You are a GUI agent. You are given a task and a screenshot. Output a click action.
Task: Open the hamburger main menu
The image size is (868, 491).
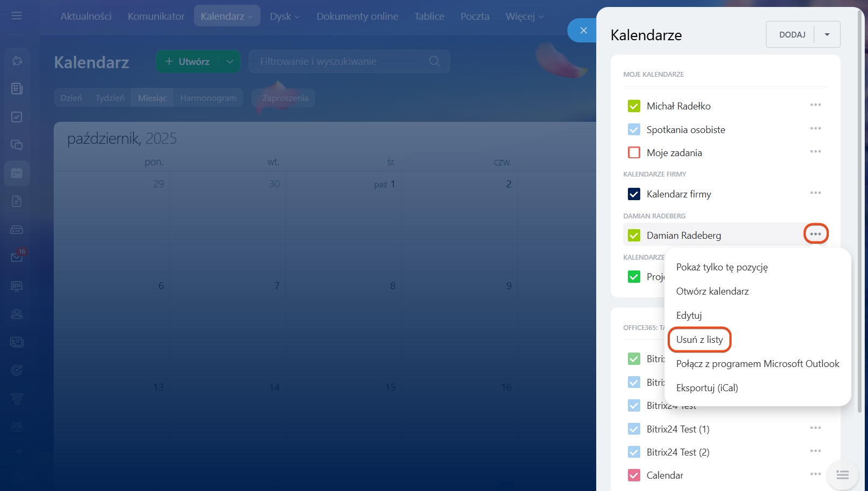click(x=17, y=16)
